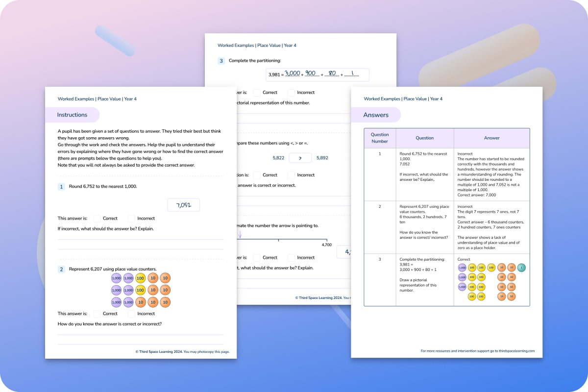Tick the Correct checkbox for question 2
This screenshot has width=588, height=392.
tap(97, 314)
